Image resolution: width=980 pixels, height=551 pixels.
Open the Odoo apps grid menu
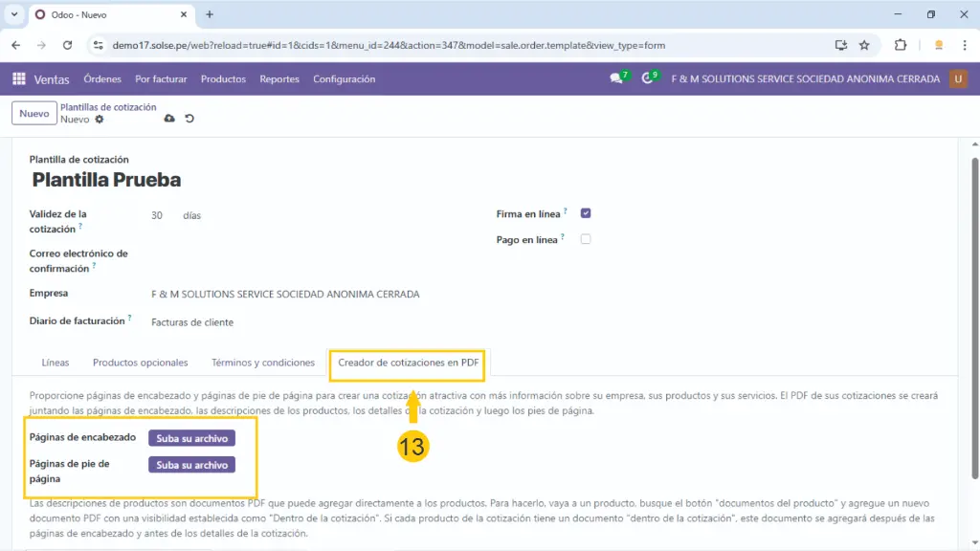(19, 79)
